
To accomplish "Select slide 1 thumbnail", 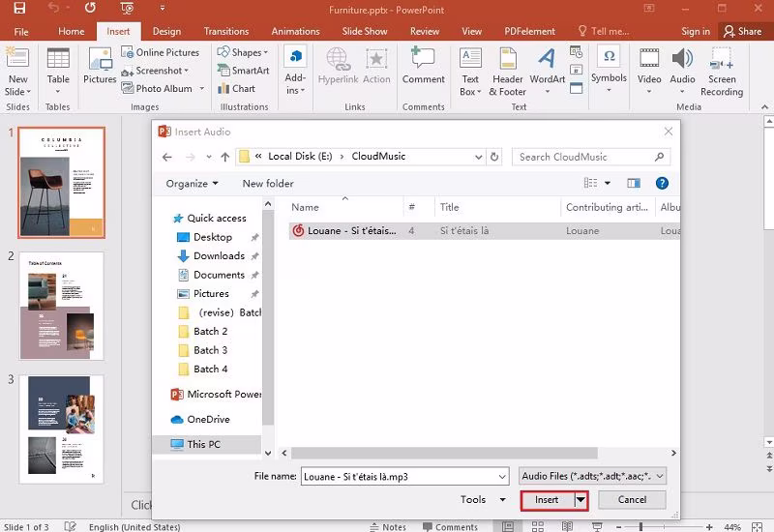I will (62, 183).
